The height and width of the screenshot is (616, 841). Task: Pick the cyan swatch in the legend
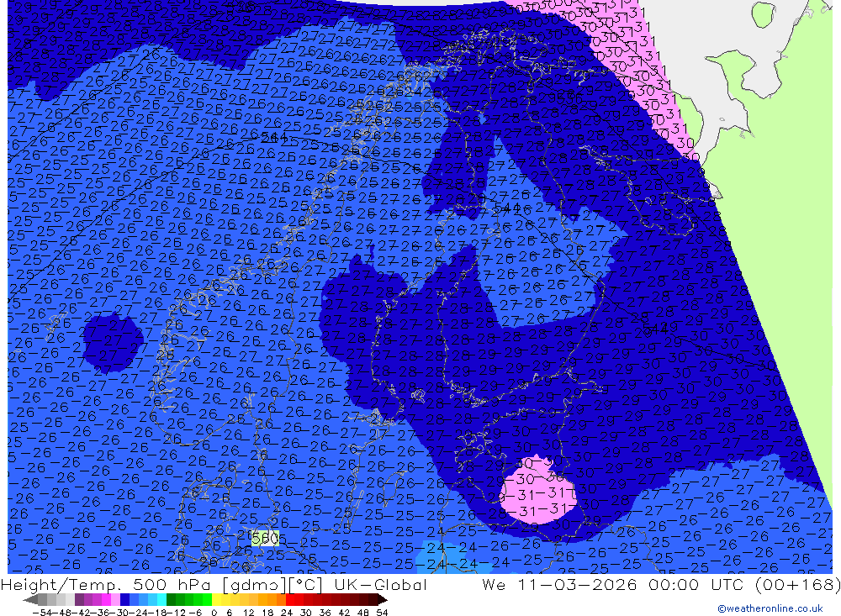click(x=161, y=600)
